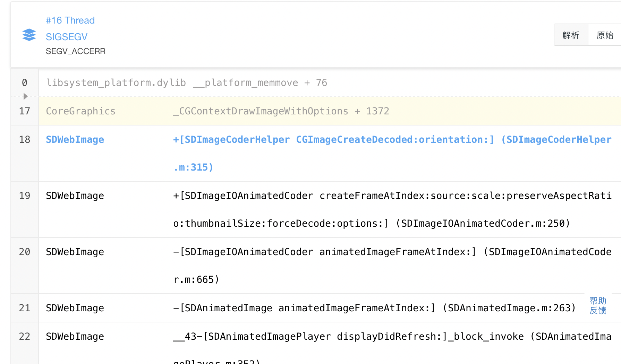This screenshot has width=621, height=364.
Task: Switch to the 原始 raw view
Action: click(604, 35)
